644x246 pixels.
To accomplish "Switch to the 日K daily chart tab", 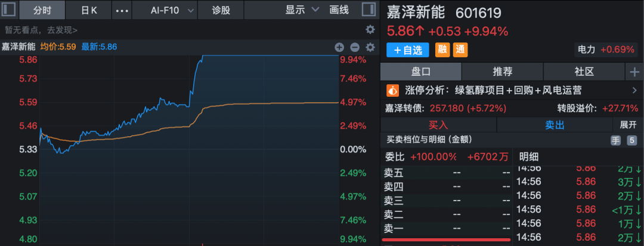I will (x=89, y=10).
